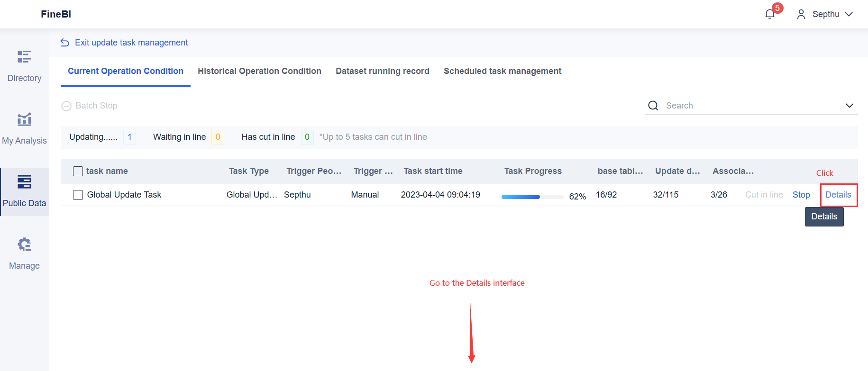This screenshot has width=868, height=371.
Task: Click the 3/26 association value
Action: (x=719, y=195)
